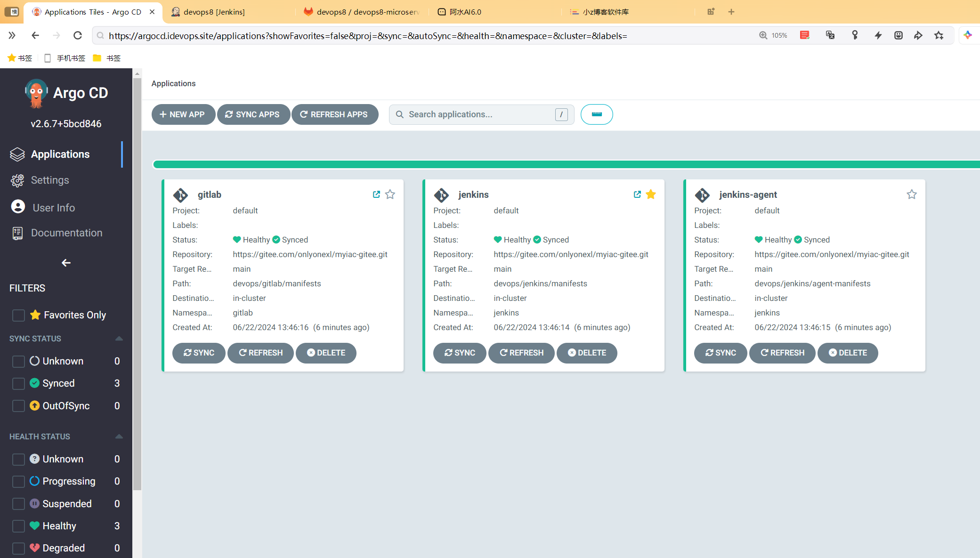980x558 pixels.
Task: Open browser zoom level 105% indicator
Action: point(773,35)
